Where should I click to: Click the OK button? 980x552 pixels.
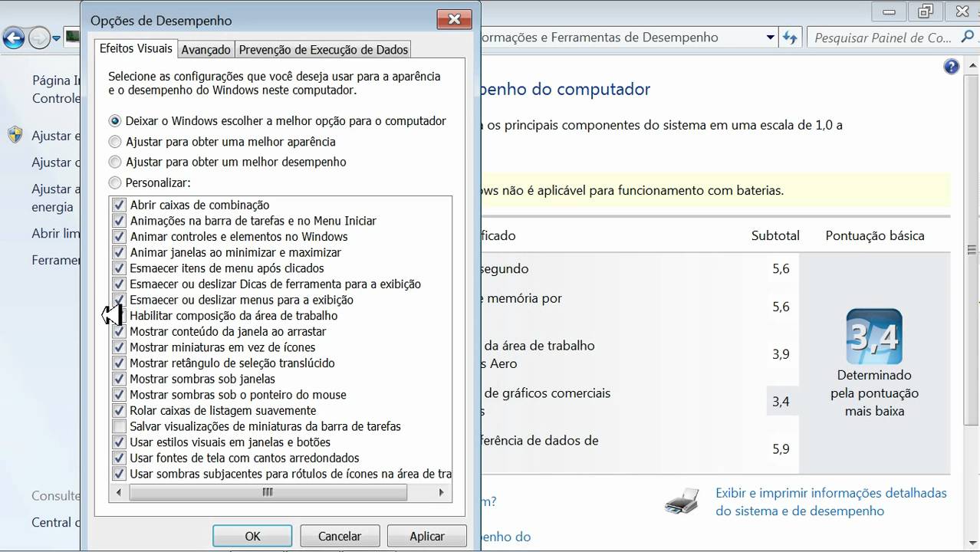point(252,536)
